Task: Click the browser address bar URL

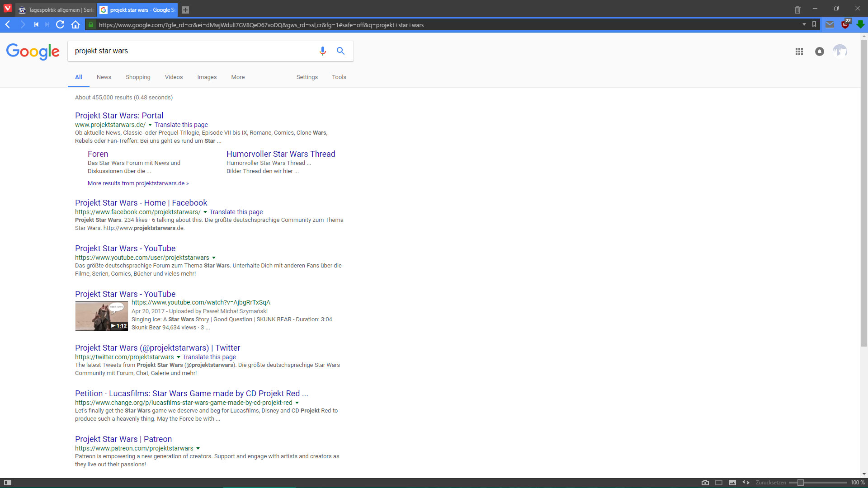Action: point(261,25)
